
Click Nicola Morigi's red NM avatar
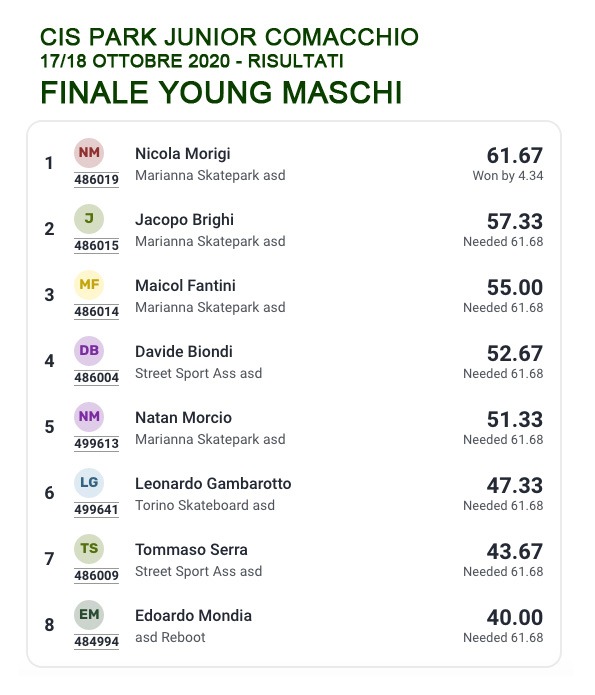[89, 153]
